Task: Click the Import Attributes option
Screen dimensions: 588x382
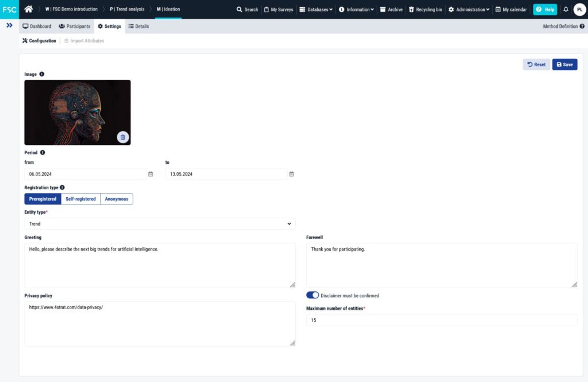Action: tap(84, 40)
